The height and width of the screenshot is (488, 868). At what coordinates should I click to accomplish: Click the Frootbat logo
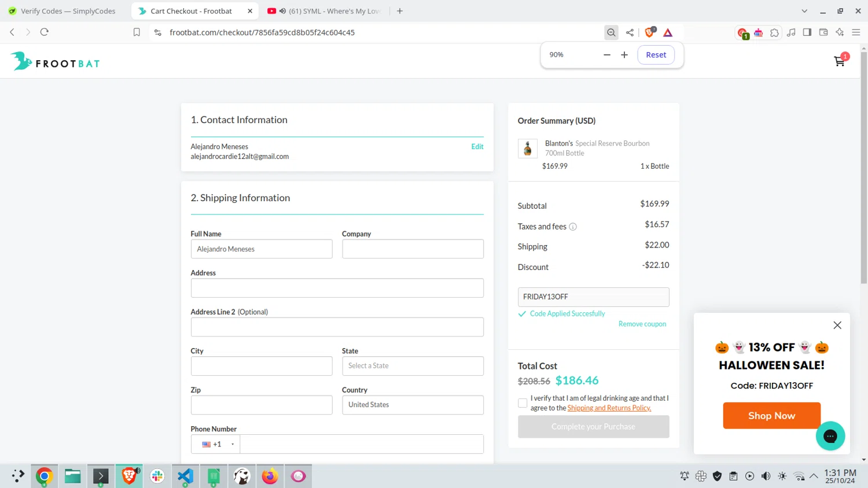point(55,61)
